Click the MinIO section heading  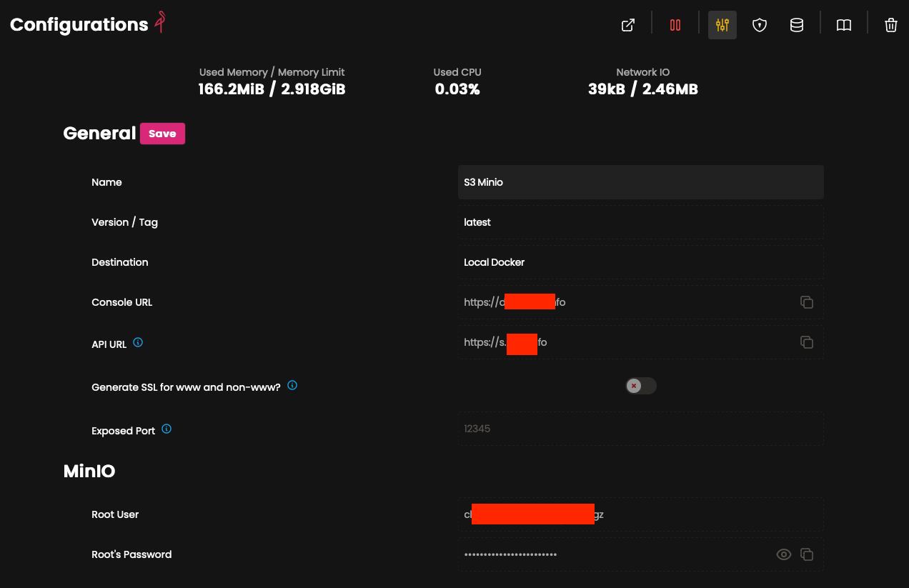click(x=89, y=471)
